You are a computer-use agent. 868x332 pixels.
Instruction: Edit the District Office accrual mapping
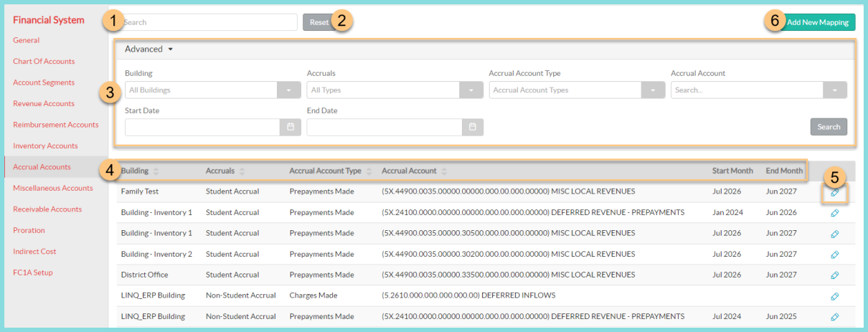point(834,275)
